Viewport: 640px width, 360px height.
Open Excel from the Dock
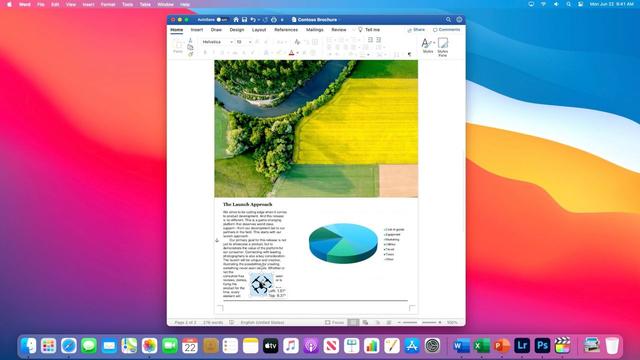[481, 346]
